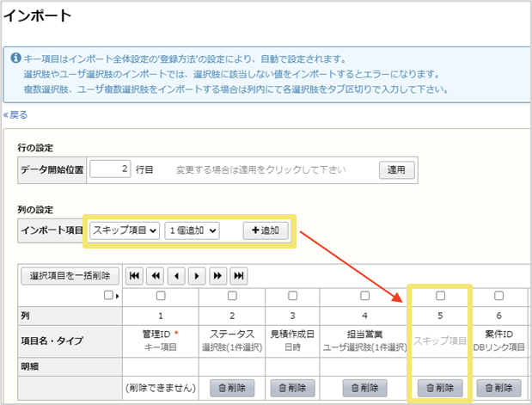Click the DBリンク項目 type label

[x=498, y=347]
